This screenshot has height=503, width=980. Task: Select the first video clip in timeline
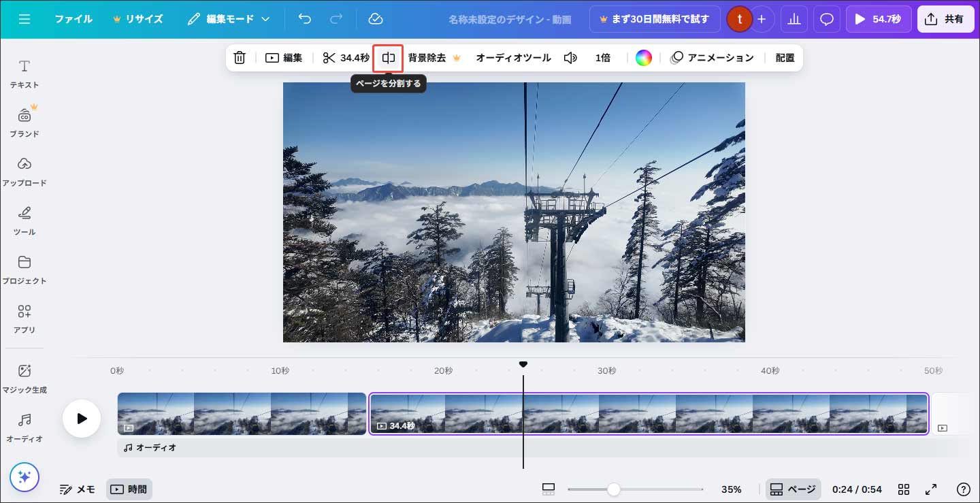(x=242, y=413)
